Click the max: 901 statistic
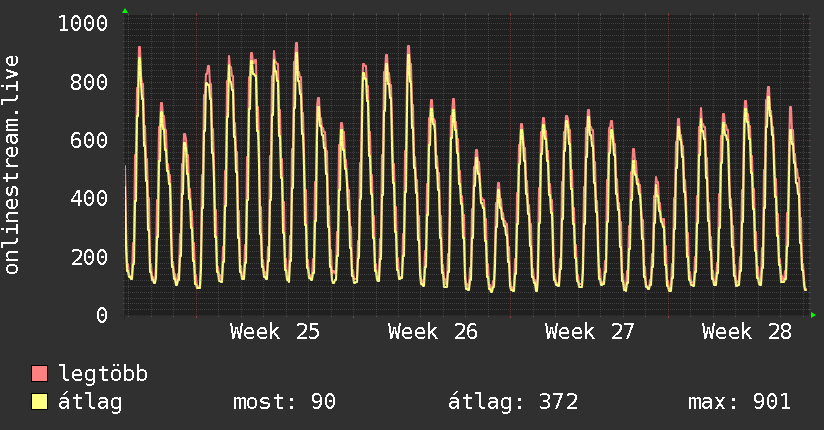 pyautogui.click(x=739, y=402)
